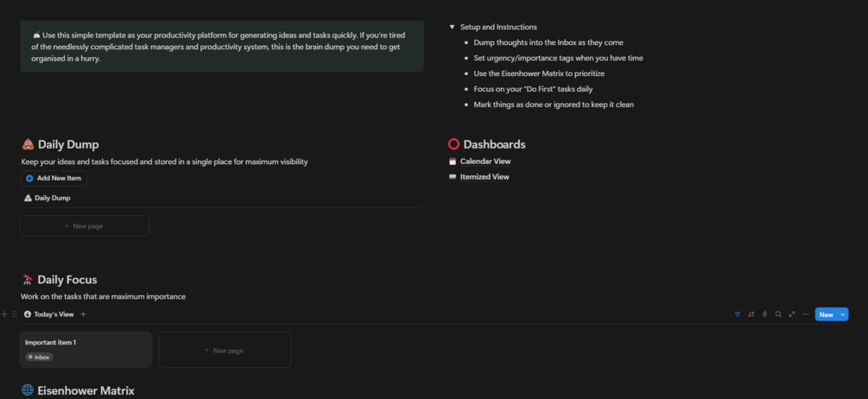Add a new view with plus beside Today's View
868x399 pixels.
pos(84,314)
